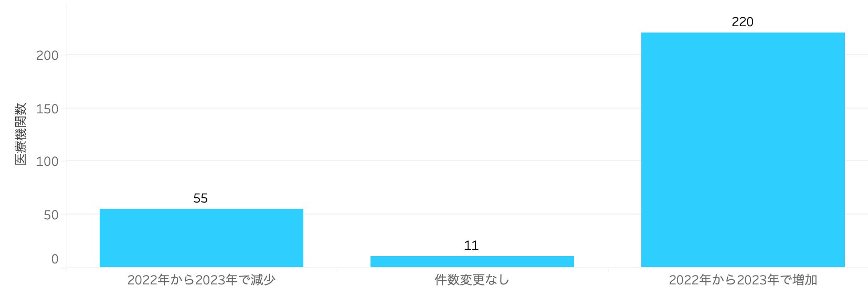Click the 50 tick on y-axis
Image resolution: width=868 pixels, height=297 pixels.
pyautogui.click(x=51, y=215)
